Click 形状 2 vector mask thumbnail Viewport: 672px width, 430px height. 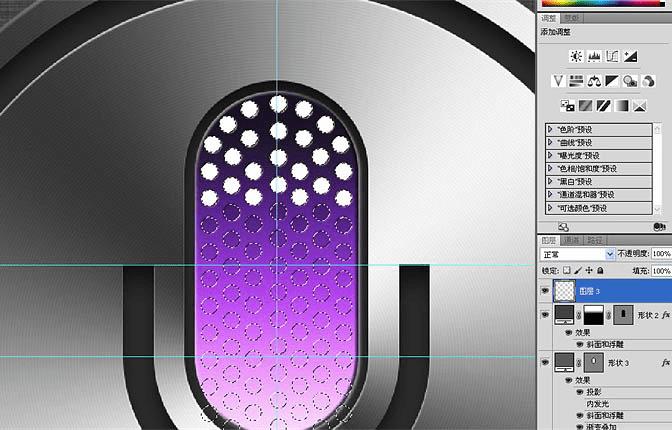[x=623, y=315]
